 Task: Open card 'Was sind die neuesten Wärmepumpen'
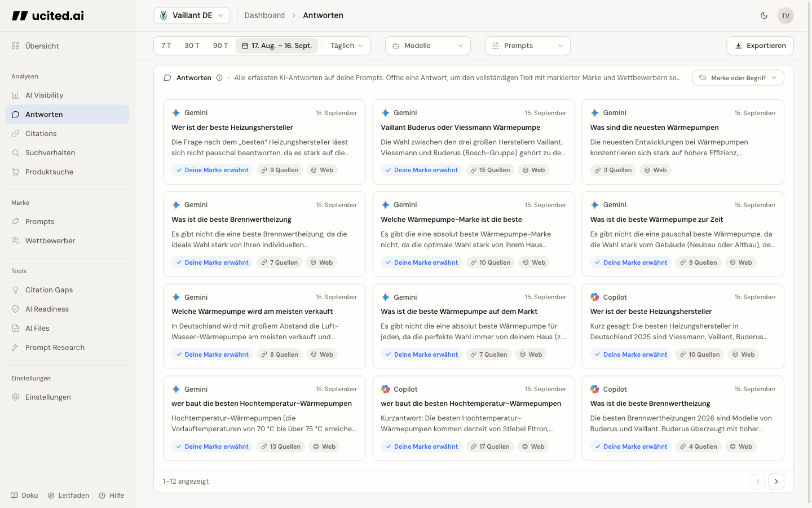[683, 142]
